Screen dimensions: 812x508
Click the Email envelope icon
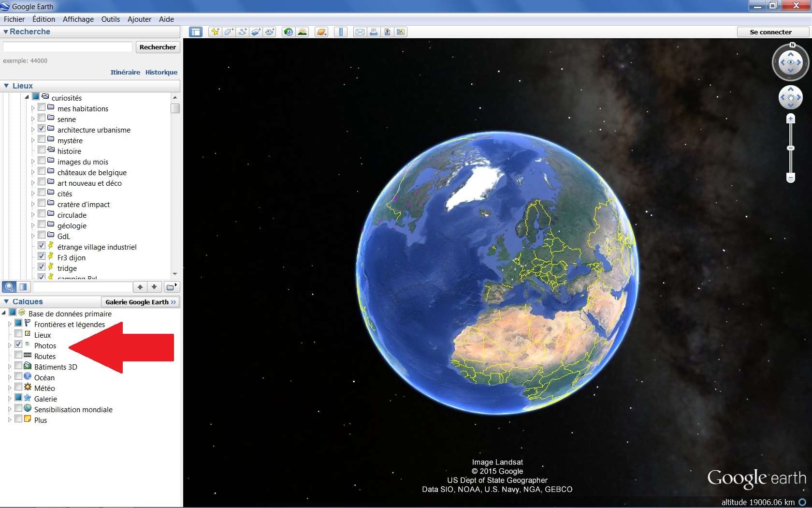[360, 32]
